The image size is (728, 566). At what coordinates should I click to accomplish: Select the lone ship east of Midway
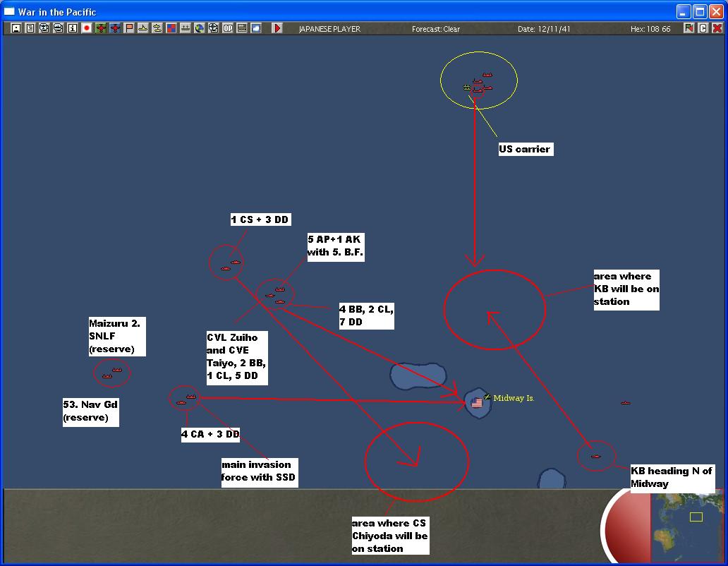pyautogui.click(x=626, y=402)
